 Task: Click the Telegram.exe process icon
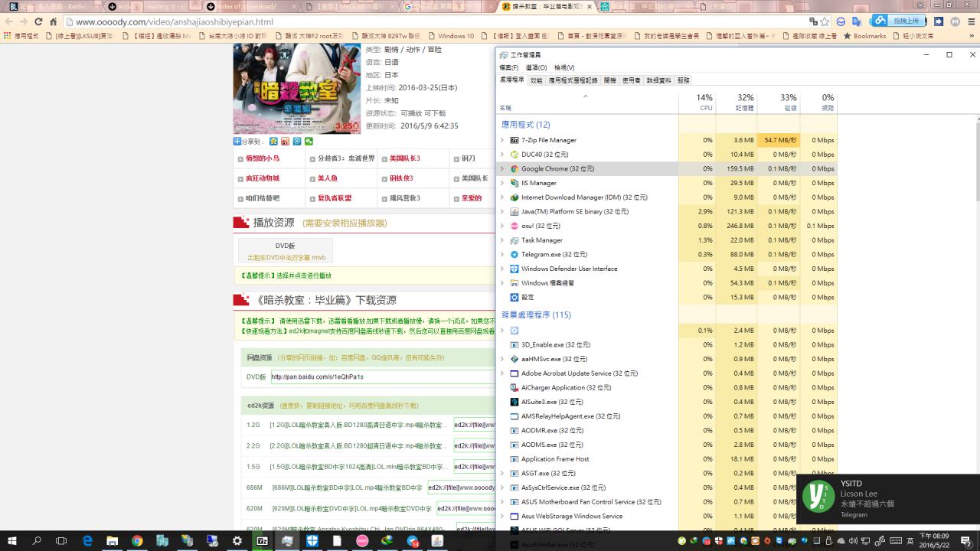click(x=514, y=254)
